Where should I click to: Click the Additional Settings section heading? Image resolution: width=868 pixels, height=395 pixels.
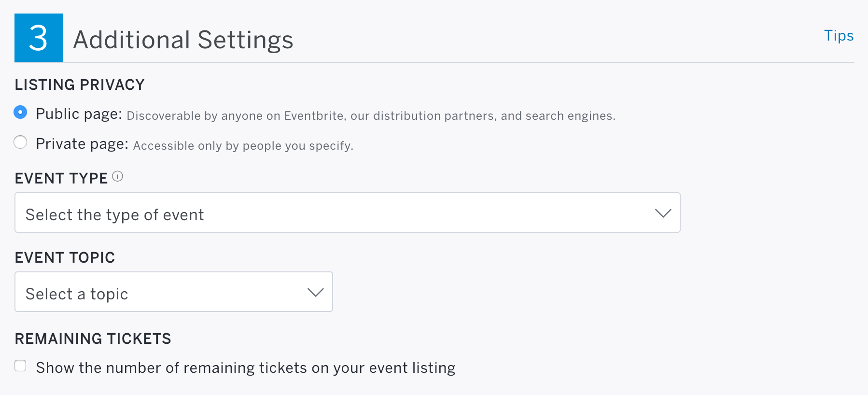click(183, 40)
